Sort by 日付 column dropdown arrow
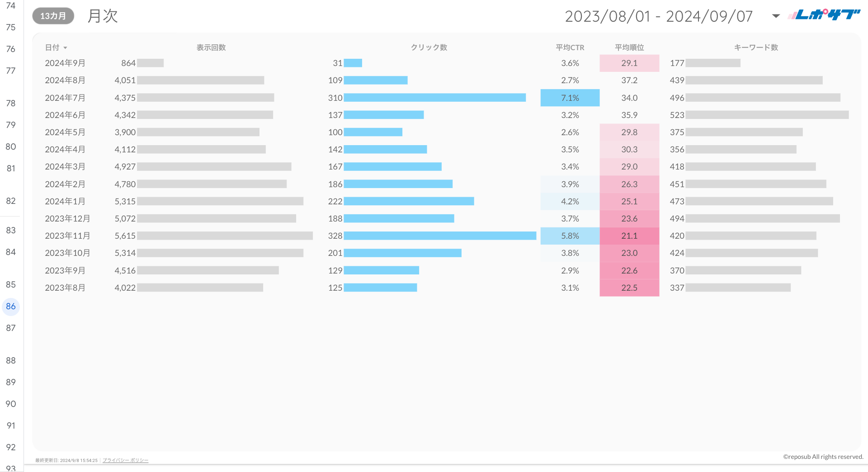 point(66,48)
